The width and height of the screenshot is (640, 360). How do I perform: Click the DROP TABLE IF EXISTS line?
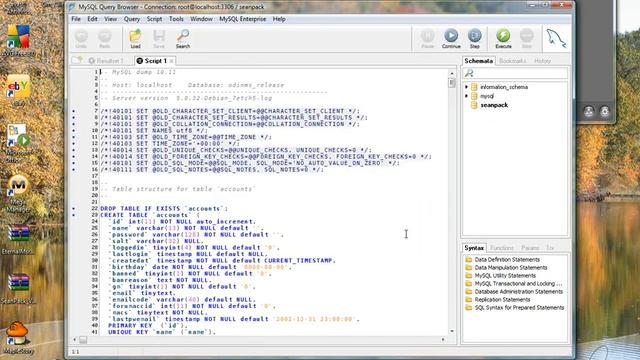(x=164, y=209)
